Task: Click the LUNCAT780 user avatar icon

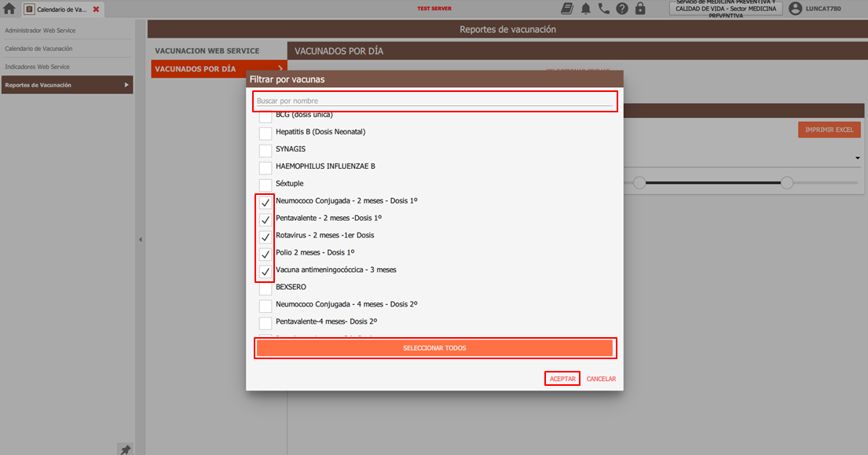Action: coord(795,9)
